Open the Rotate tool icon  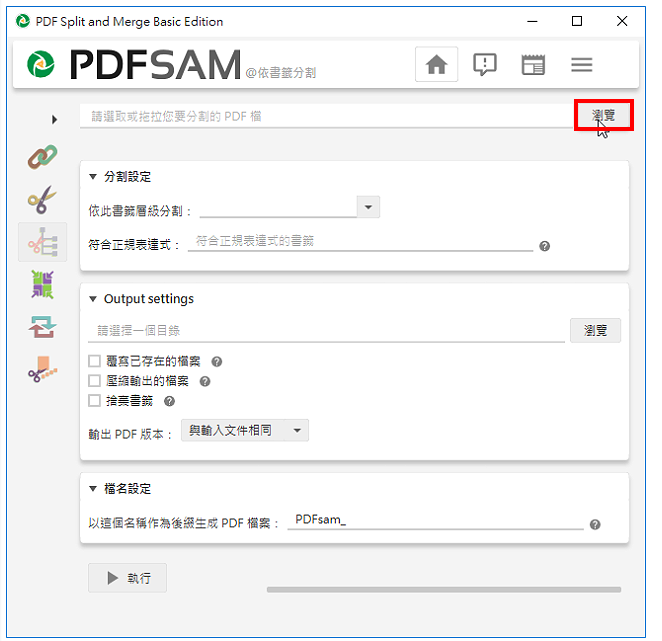coord(43,327)
